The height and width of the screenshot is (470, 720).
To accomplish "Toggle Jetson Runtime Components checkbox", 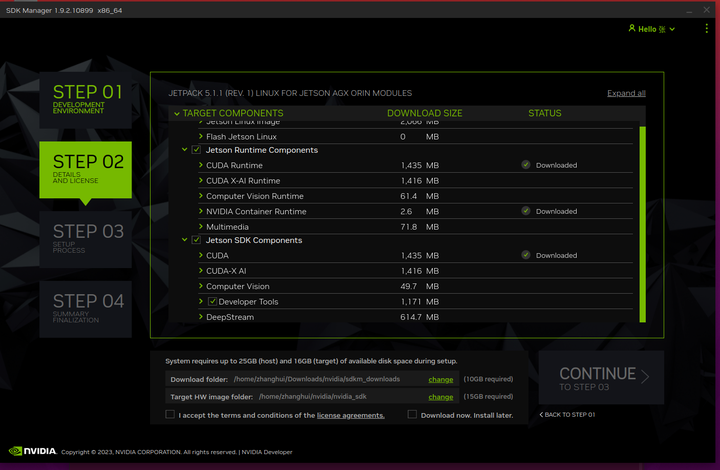I will pos(196,150).
